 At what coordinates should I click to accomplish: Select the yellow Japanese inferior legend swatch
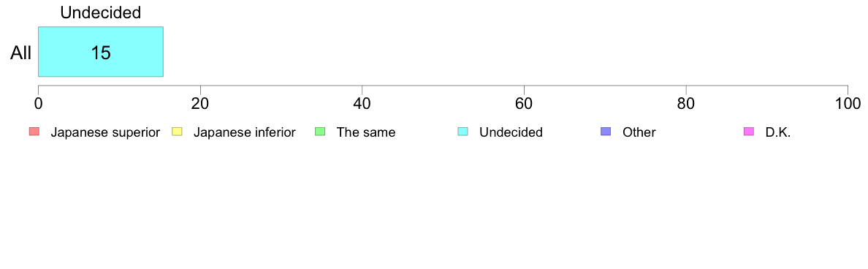coord(177,132)
